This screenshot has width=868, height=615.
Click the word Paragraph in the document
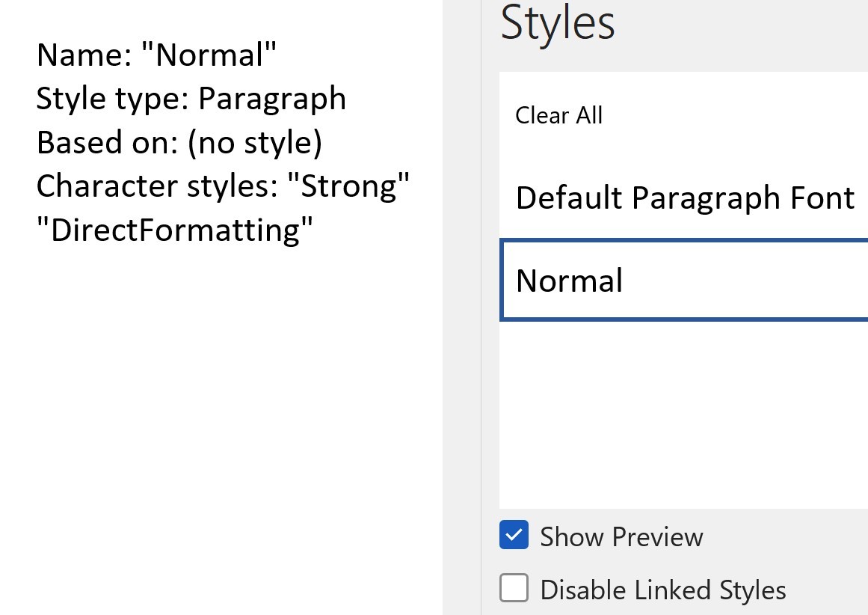272,99
